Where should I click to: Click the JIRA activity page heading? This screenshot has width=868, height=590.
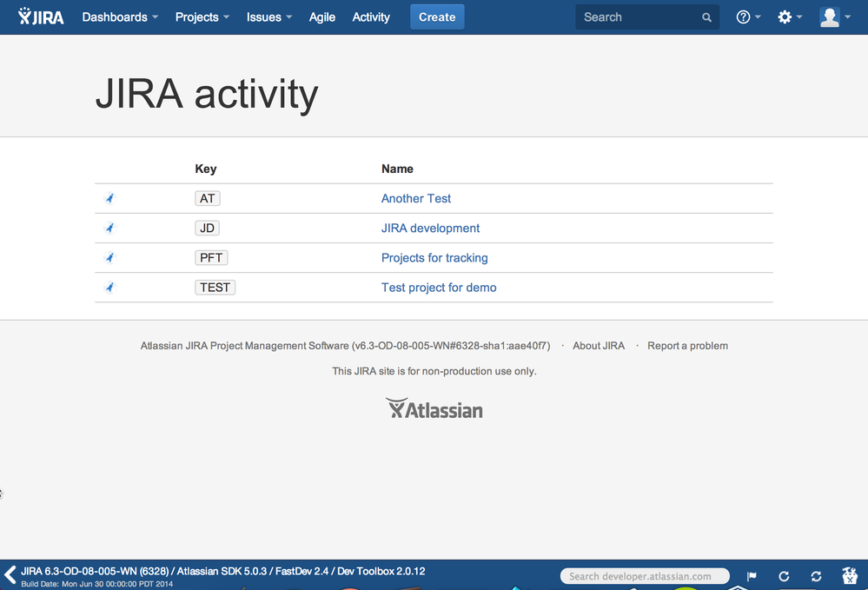click(207, 94)
